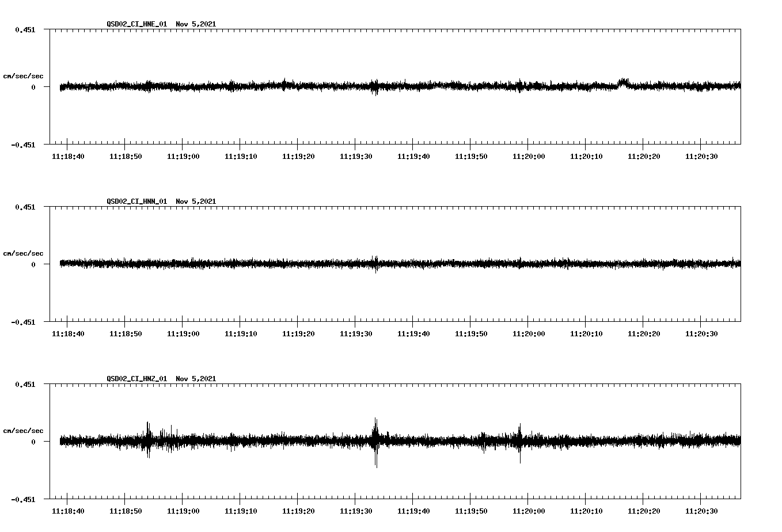The height and width of the screenshot is (532, 782).
Task: Click 11:19:20 time label under HNE plot
Action: coord(298,157)
